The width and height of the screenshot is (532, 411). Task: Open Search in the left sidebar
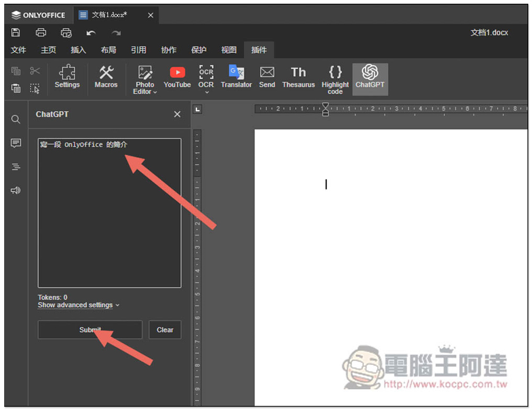[15, 119]
